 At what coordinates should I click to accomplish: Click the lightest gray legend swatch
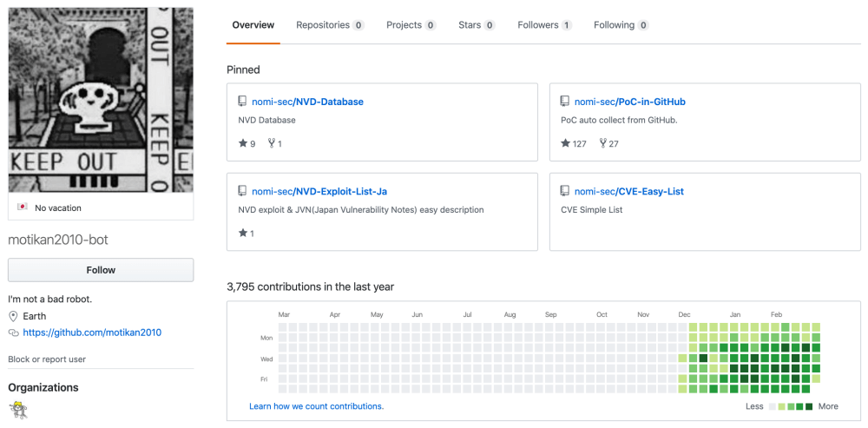tap(773, 406)
